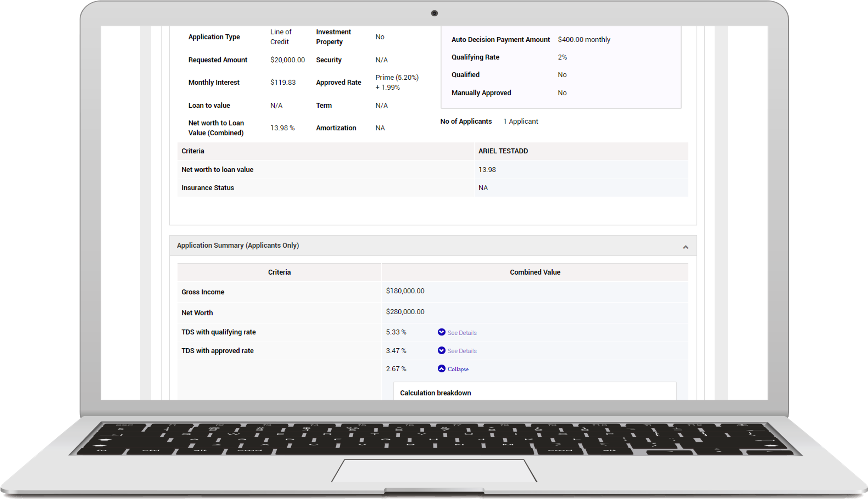Open See Details for TDS approved rate
Viewport: 868px width, 499px height.
462,351
